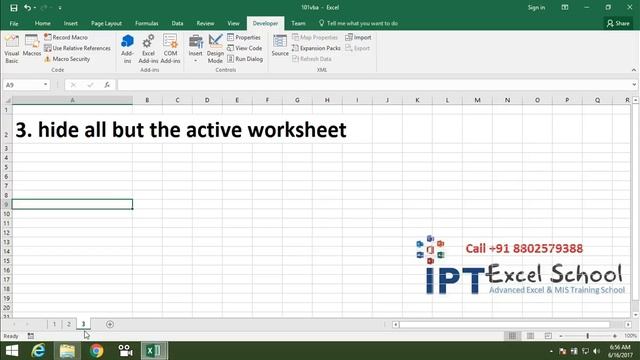Switch to sheet tab 2
This screenshot has width=640, height=360.
(69, 324)
